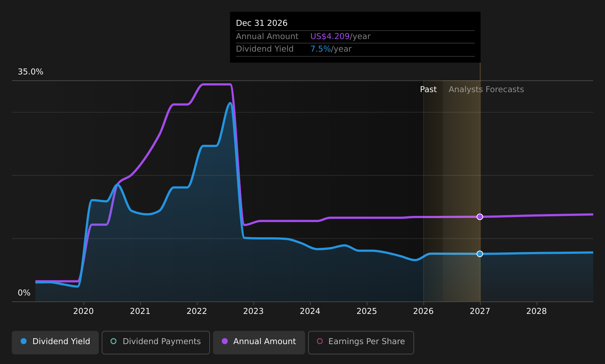Click the 7.5%/year tooltip value

click(x=331, y=49)
